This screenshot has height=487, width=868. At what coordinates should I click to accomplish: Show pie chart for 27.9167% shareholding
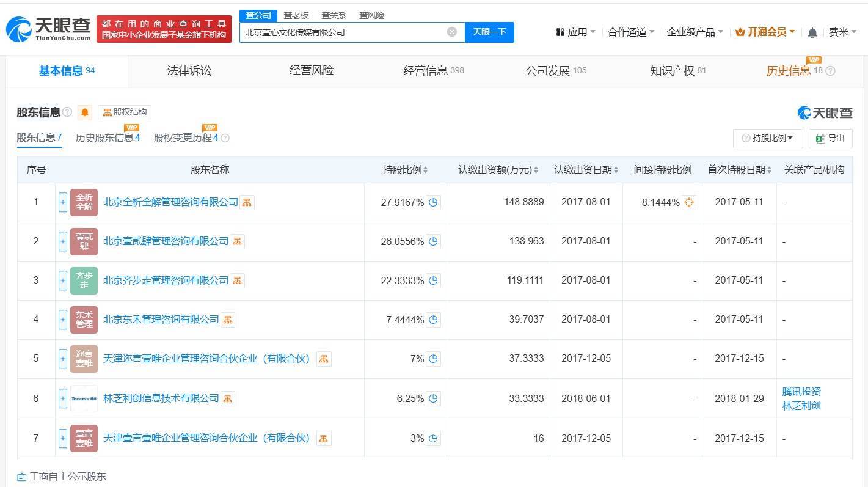(433, 202)
